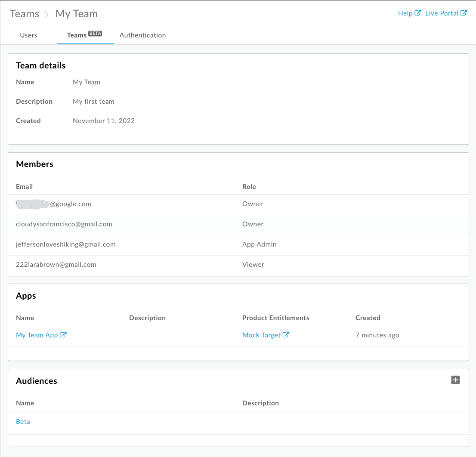Open the Authentication tab
Image resolution: width=476 pixels, height=457 pixels.
(x=142, y=35)
